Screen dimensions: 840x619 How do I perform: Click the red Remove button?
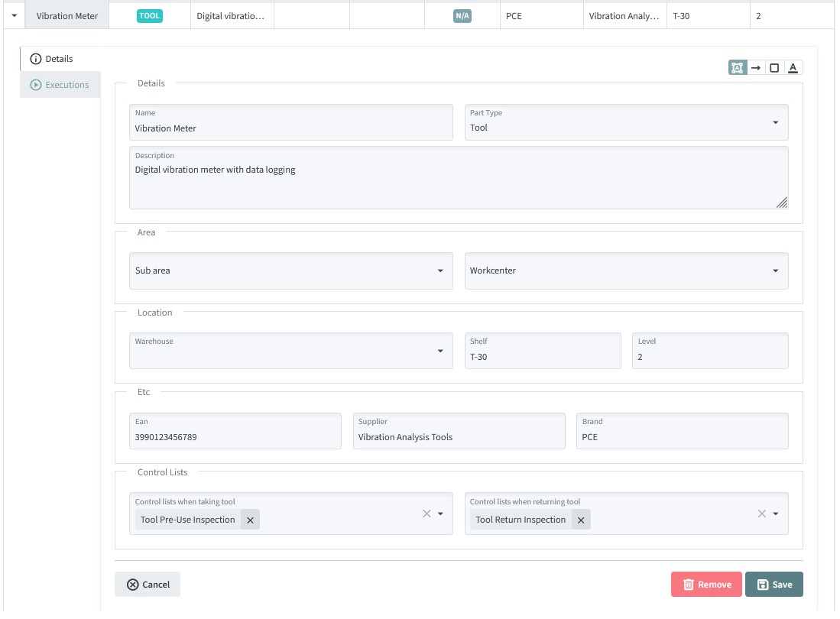[706, 585]
